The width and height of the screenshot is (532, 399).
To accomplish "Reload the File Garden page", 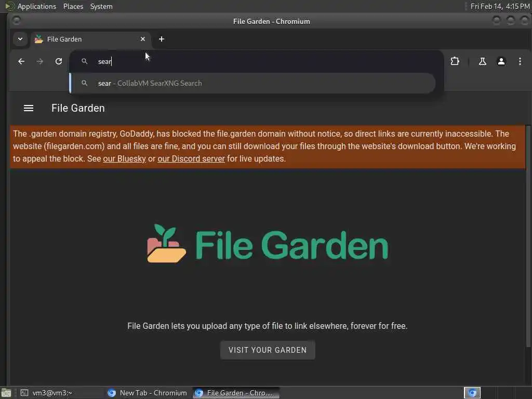I will 59,61.
